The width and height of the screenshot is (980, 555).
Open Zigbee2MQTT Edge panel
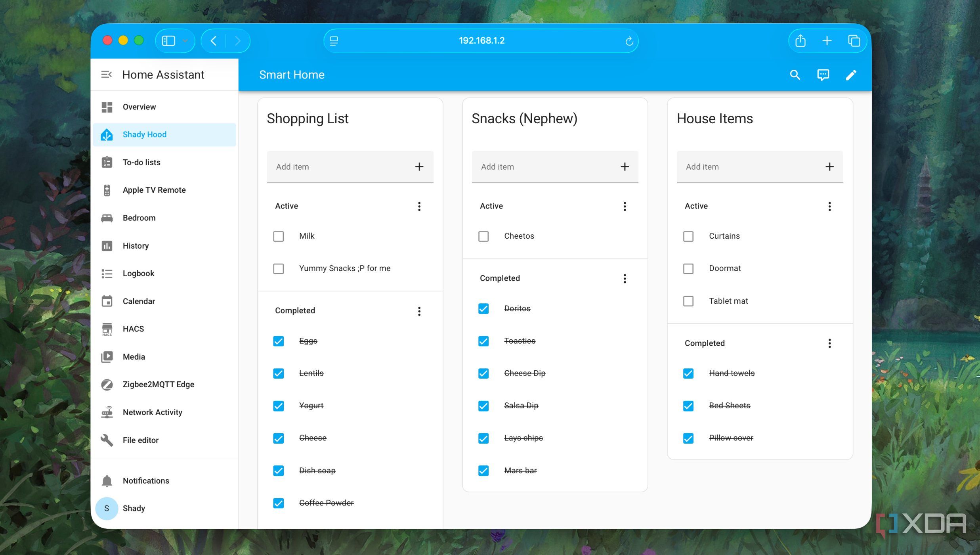(165, 385)
